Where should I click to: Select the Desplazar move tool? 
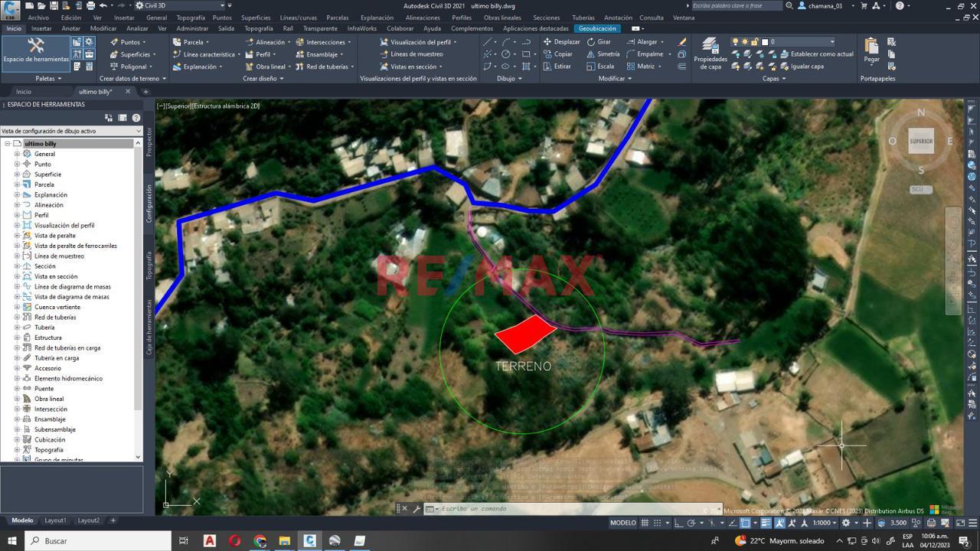coord(561,42)
